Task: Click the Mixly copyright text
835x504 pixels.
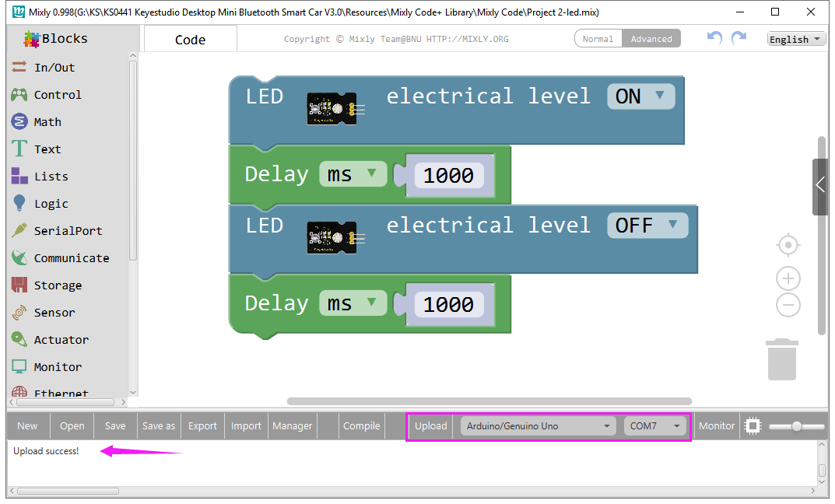Action: click(396, 39)
